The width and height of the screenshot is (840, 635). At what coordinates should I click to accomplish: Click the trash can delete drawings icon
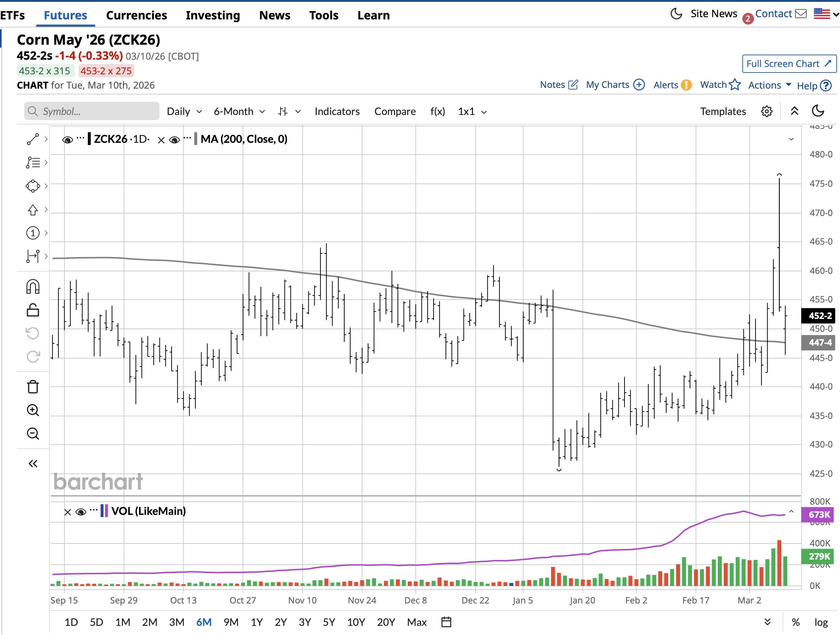(x=33, y=387)
